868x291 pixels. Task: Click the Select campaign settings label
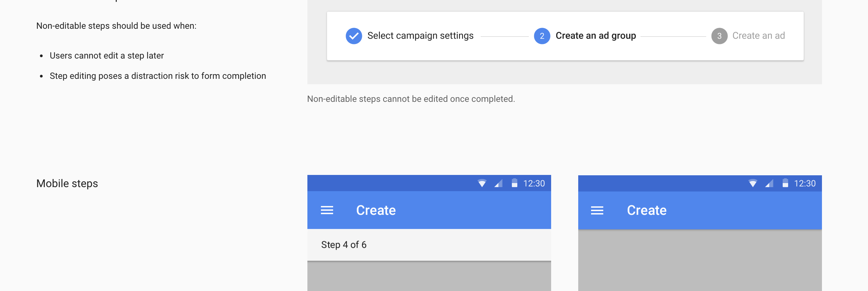(x=420, y=36)
